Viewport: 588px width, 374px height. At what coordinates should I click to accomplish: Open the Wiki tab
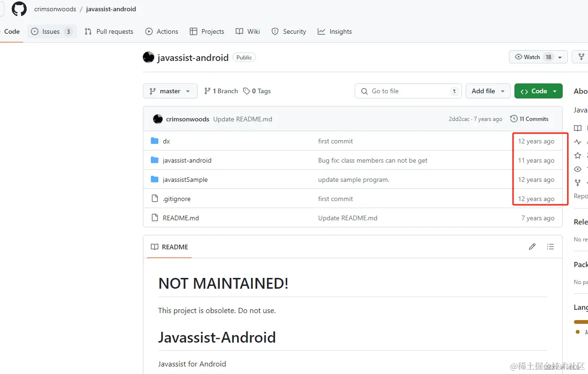coord(248,31)
